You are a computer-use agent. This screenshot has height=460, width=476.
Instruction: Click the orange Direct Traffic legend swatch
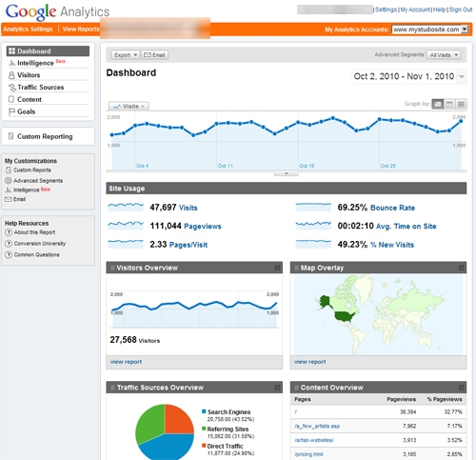tap(204, 446)
